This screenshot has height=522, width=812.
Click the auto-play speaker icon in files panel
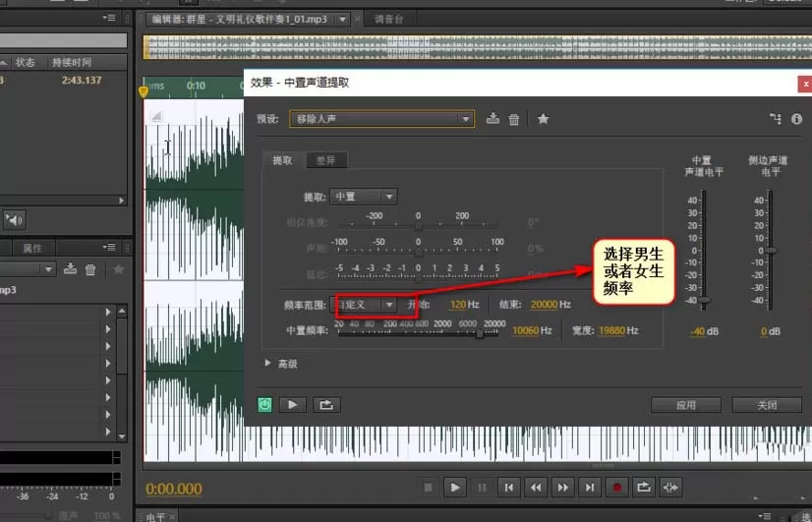pyautogui.click(x=14, y=220)
